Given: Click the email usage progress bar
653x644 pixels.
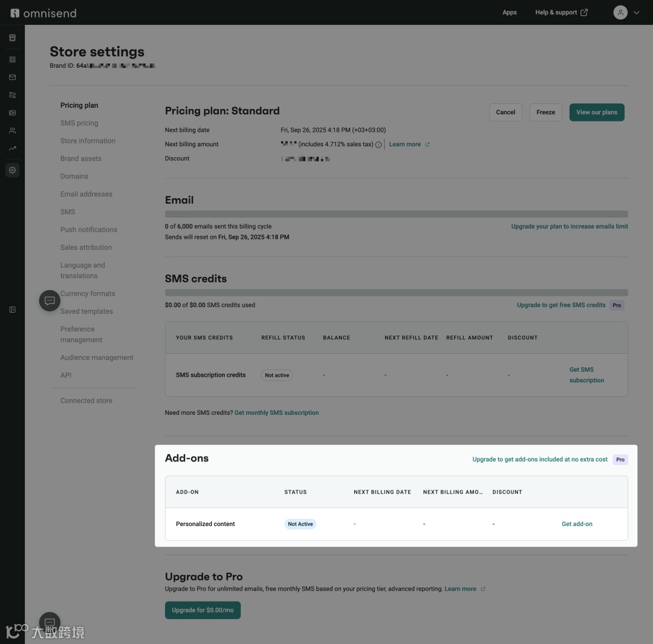Looking at the screenshot, I should coord(396,214).
